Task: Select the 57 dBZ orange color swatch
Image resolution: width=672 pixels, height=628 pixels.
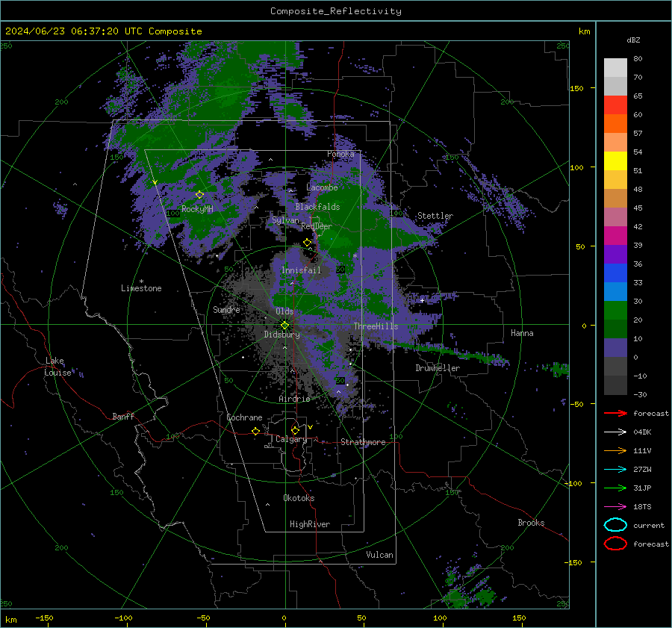Action: coord(615,123)
